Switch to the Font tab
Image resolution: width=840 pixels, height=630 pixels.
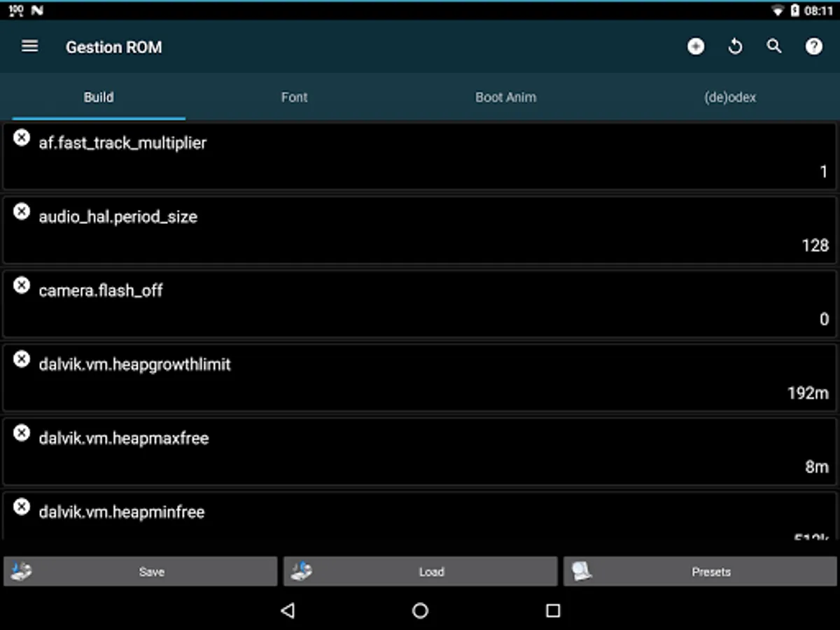coord(294,97)
